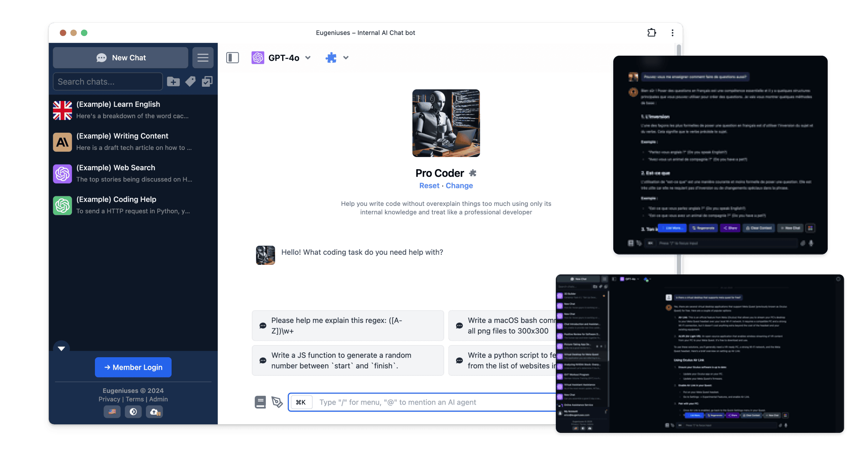The width and height of the screenshot is (868, 450).
Task: Select the Example Coding Help chat
Action: point(132,204)
